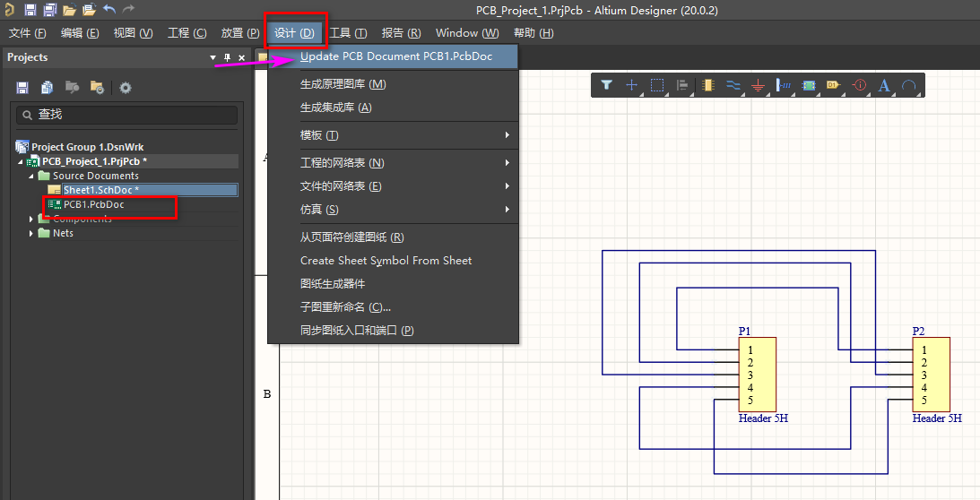
Task: Expand the 仿真 (S) submenu
Action: pyautogui.click(x=393, y=210)
